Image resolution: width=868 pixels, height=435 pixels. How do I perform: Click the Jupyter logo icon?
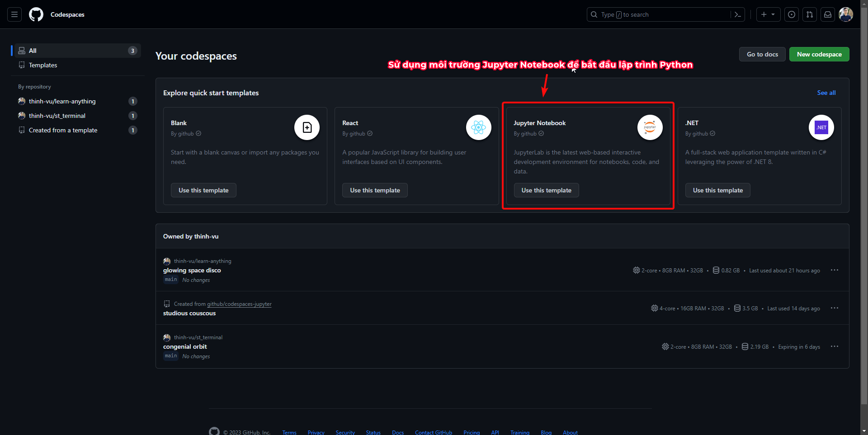tap(650, 127)
